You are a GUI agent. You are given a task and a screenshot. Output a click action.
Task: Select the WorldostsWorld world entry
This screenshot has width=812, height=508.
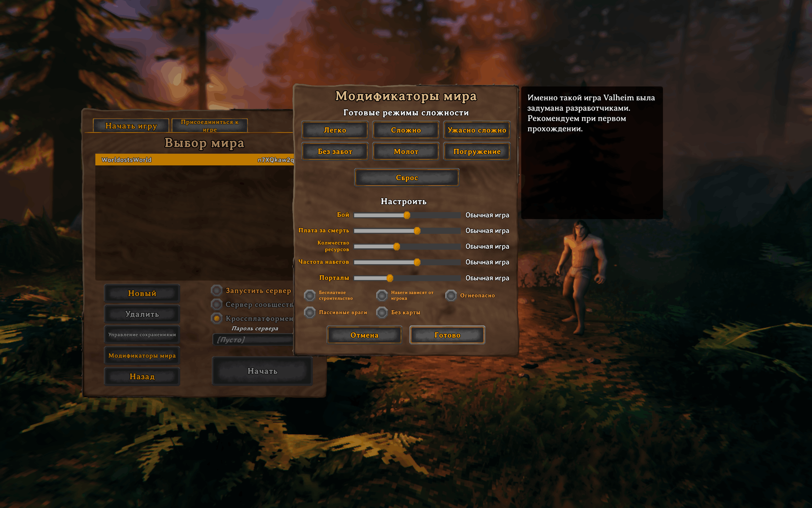[x=194, y=159]
